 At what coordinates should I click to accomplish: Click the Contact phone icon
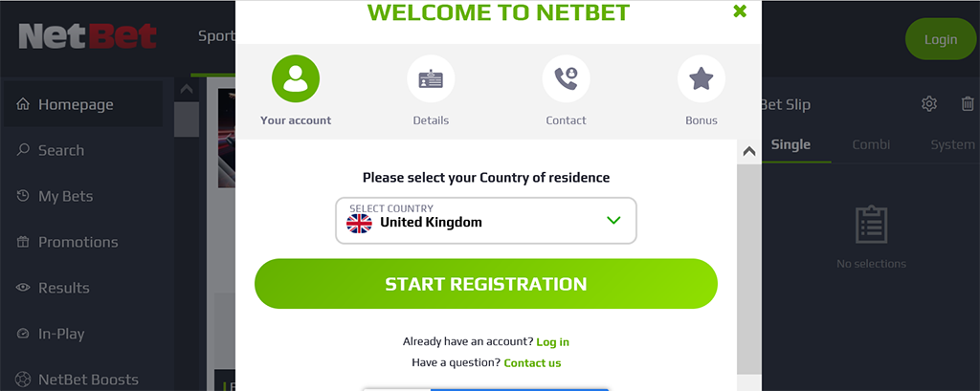(566, 78)
